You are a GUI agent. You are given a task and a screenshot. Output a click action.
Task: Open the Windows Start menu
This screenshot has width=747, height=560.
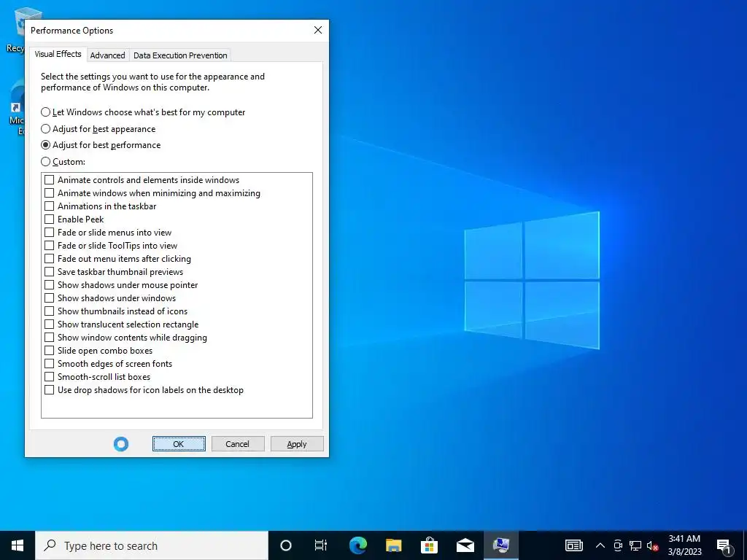point(18,545)
